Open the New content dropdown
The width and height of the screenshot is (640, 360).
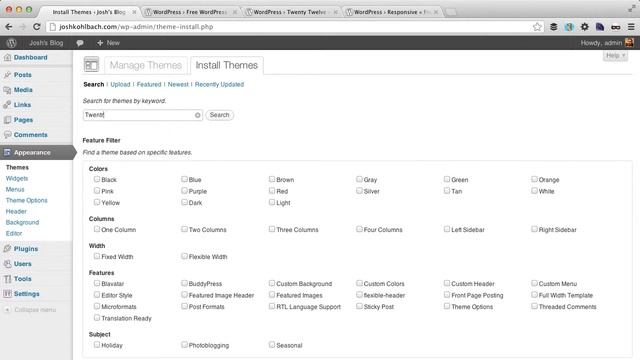pos(108,43)
